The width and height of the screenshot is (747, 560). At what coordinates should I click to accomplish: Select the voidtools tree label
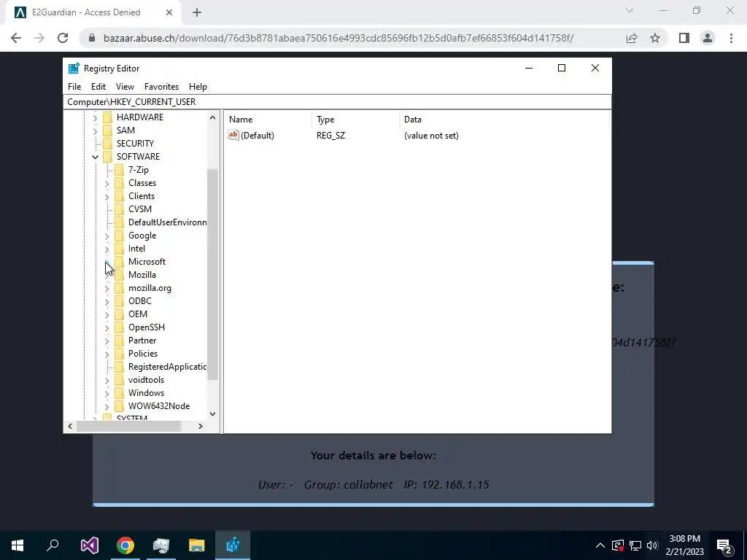point(146,379)
